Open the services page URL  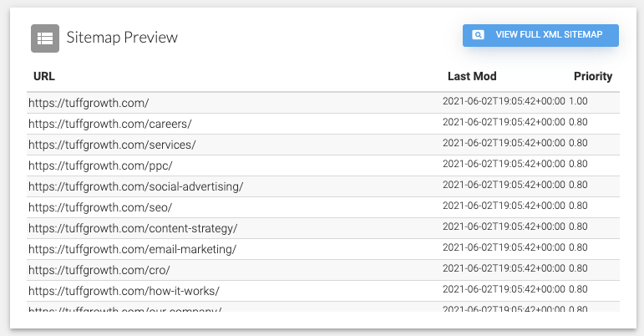[112, 145]
